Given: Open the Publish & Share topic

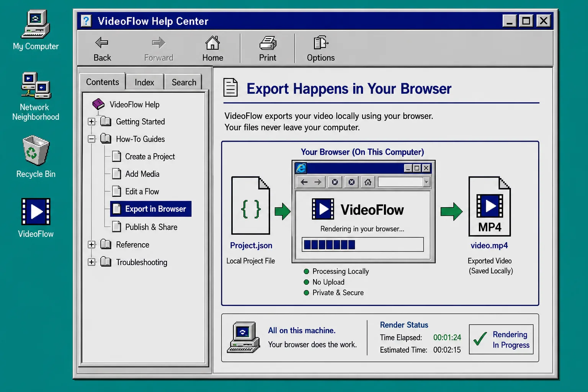Looking at the screenshot, I should click(x=145, y=227).
